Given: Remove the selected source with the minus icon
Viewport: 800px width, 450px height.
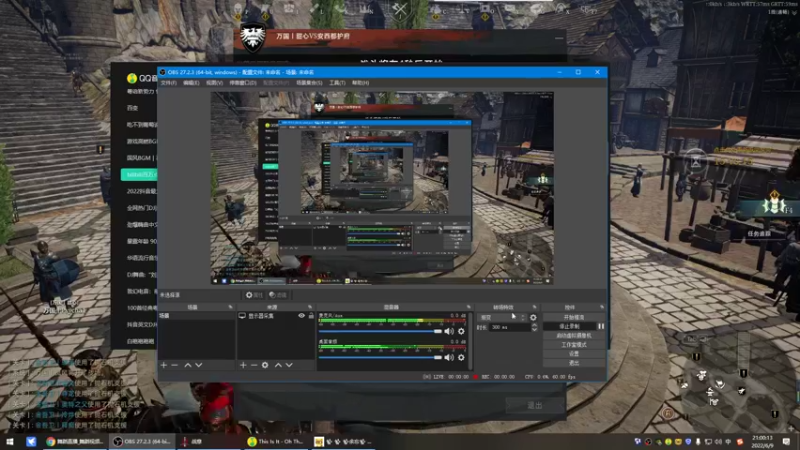Looking at the screenshot, I should [x=254, y=365].
